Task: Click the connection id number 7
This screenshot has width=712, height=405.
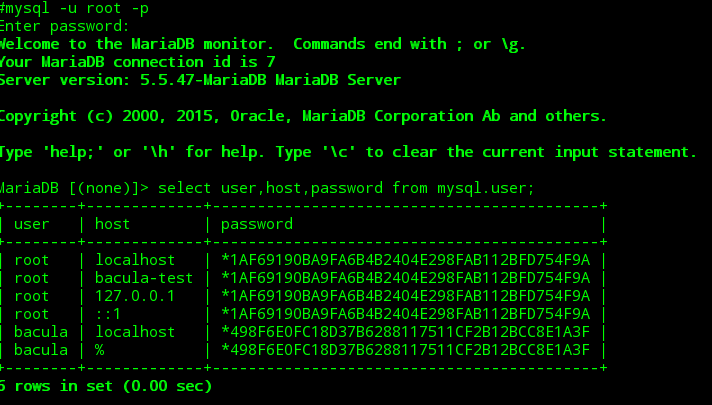Action: point(271,62)
